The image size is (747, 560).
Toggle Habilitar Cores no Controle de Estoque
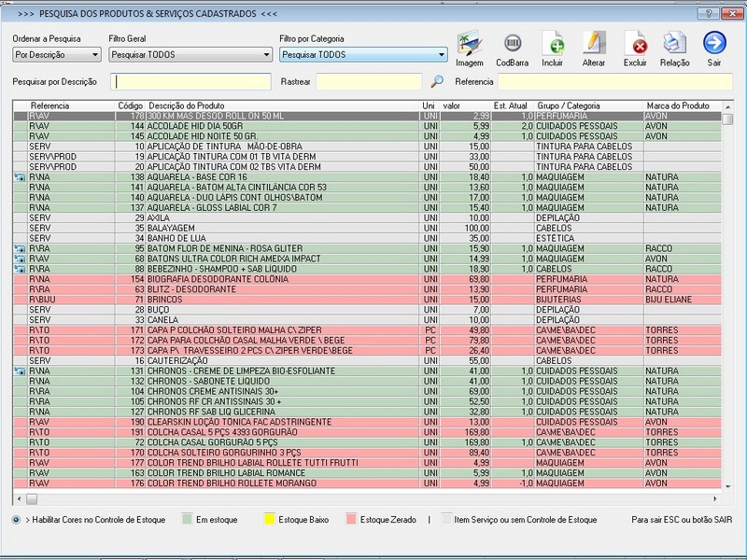pyautogui.click(x=16, y=520)
